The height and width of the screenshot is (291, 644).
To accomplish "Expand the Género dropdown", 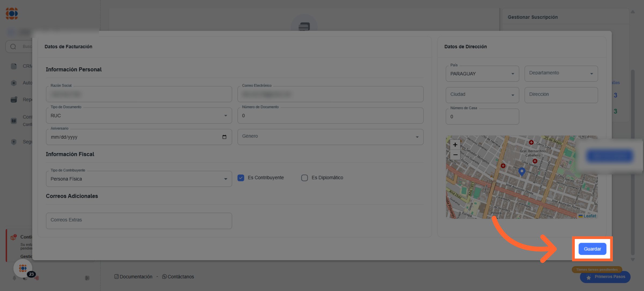I will tap(330, 137).
